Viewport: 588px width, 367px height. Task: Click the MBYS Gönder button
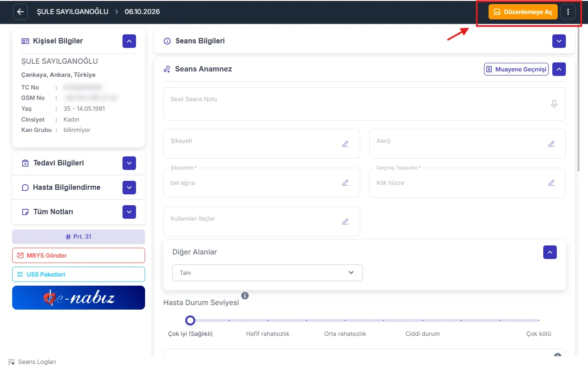(x=79, y=255)
